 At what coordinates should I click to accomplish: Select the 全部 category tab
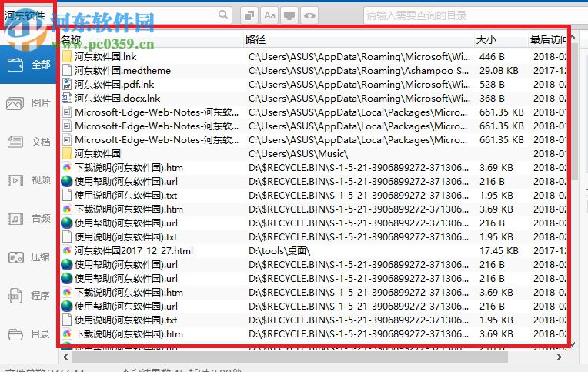click(x=28, y=65)
